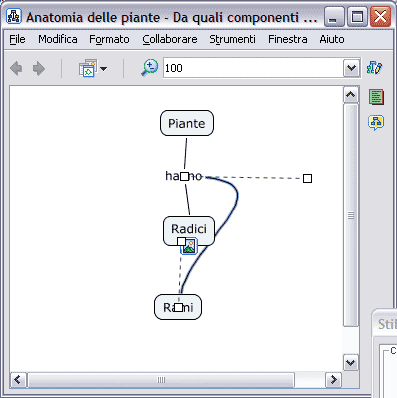Click the back navigation arrow
This screenshot has height=398, width=397.
(16, 69)
